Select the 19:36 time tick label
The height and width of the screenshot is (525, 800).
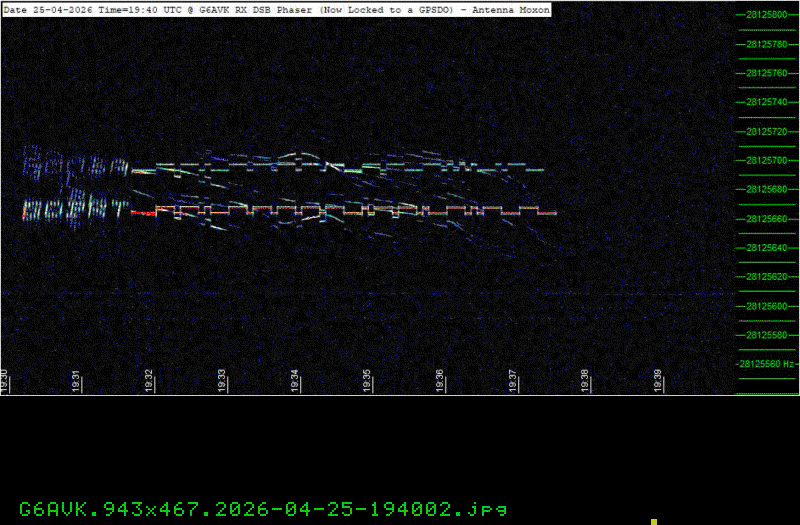click(440, 381)
